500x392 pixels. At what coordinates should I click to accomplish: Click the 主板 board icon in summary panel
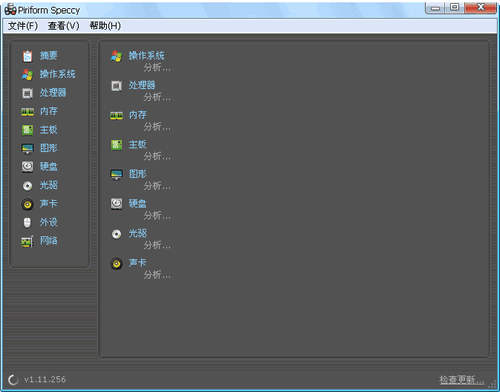pos(116,145)
